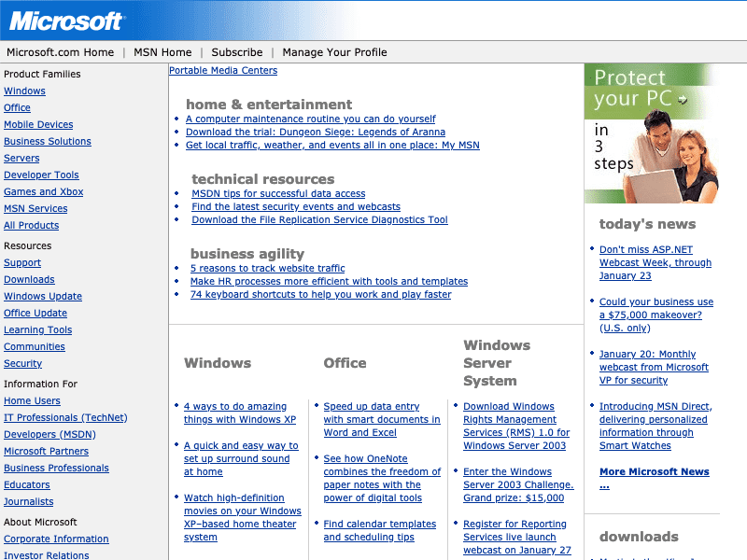The height and width of the screenshot is (560, 747).
Task: Open the Windows product family page
Action: point(24,91)
